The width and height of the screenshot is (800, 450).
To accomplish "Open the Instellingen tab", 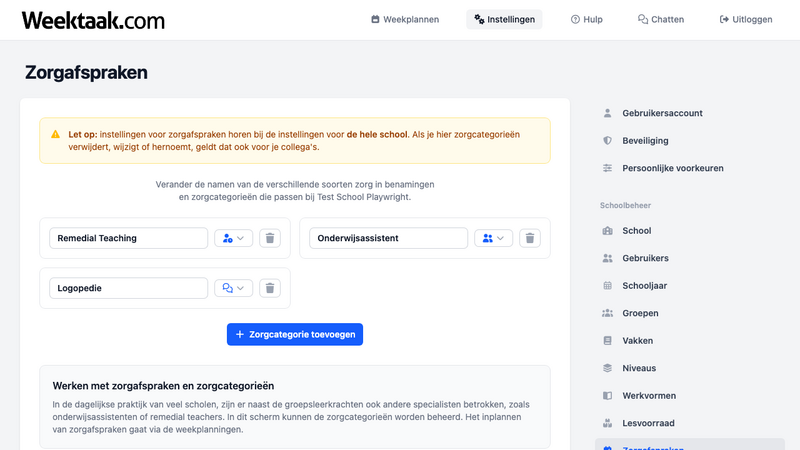I will 504,19.
